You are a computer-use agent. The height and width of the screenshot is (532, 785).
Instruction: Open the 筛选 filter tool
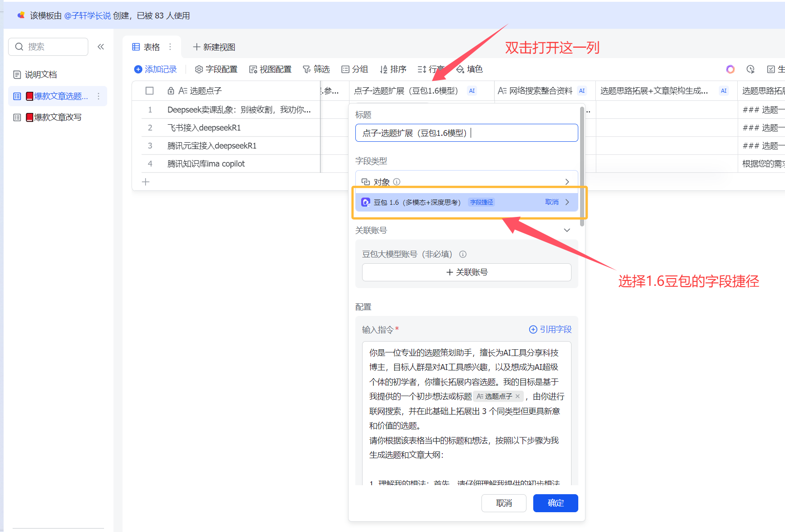(316, 69)
